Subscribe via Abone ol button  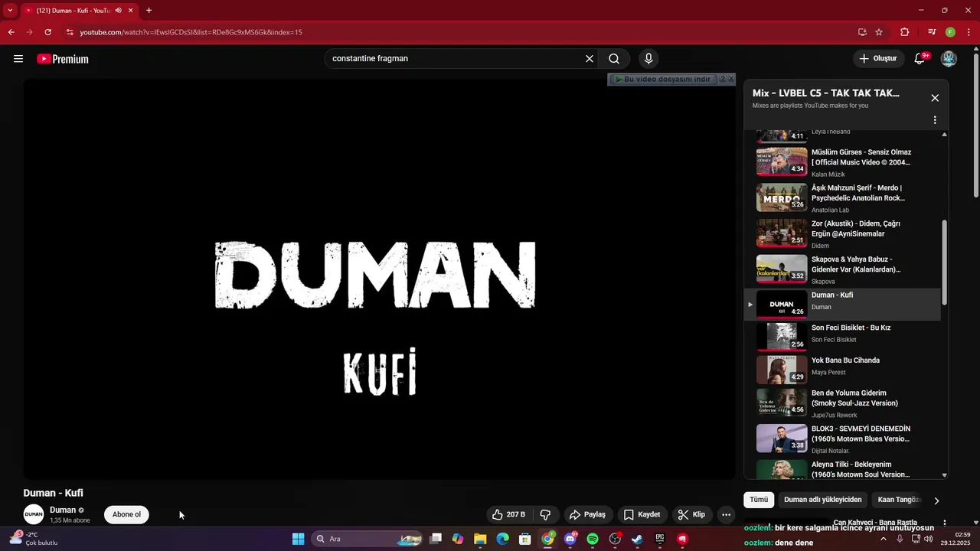tap(127, 514)
